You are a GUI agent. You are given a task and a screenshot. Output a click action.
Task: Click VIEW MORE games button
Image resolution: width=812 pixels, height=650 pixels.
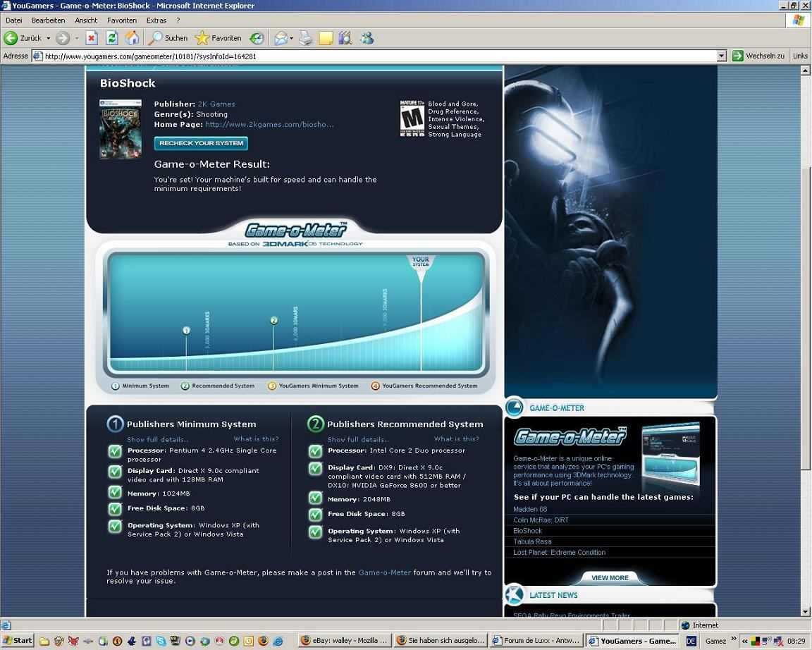pos(610,577)
